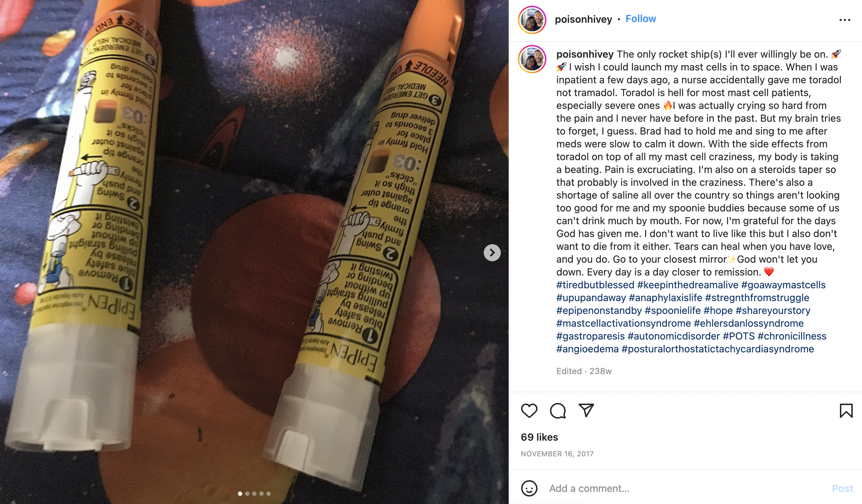Jump to last carousel dot
Screen dimensions: 862x504
(x=269, y=494)
